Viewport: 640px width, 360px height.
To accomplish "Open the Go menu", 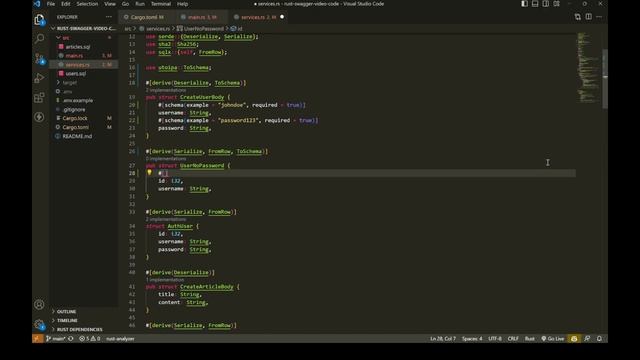I will 125,4.
